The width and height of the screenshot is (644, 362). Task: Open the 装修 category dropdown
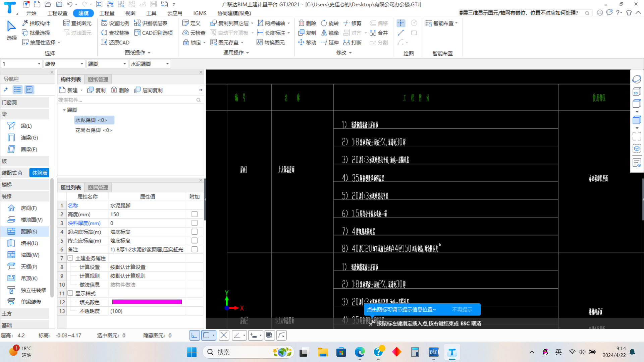click(64, 64)
